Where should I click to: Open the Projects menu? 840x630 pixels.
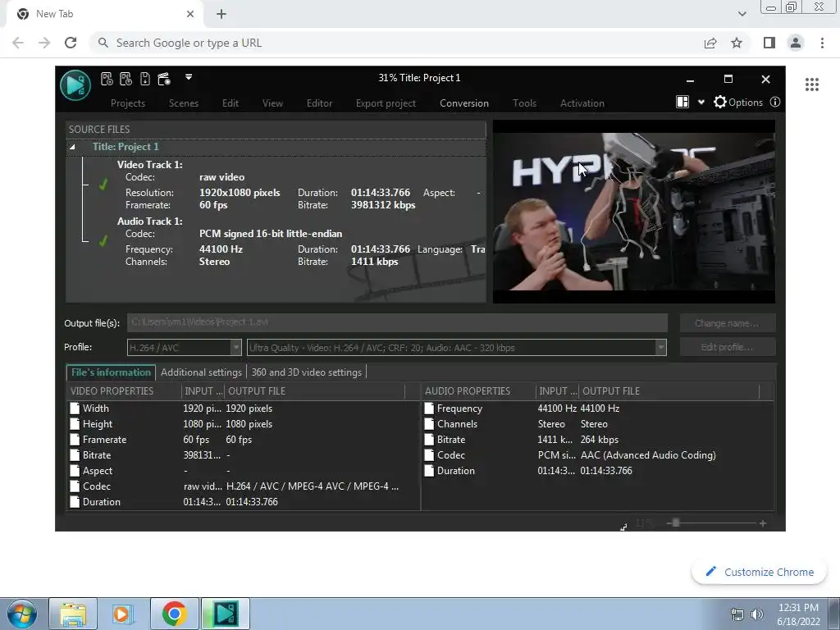(x=127, y=103)
